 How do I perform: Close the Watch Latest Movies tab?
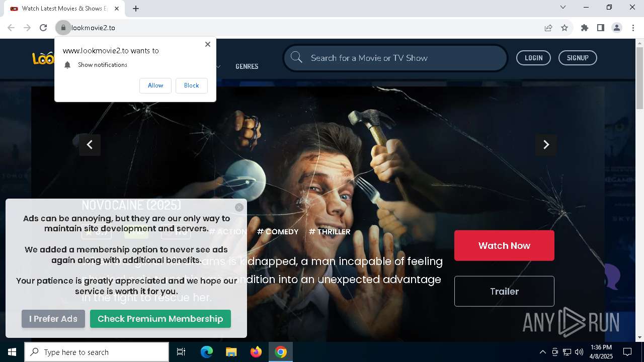coord(117,9)
